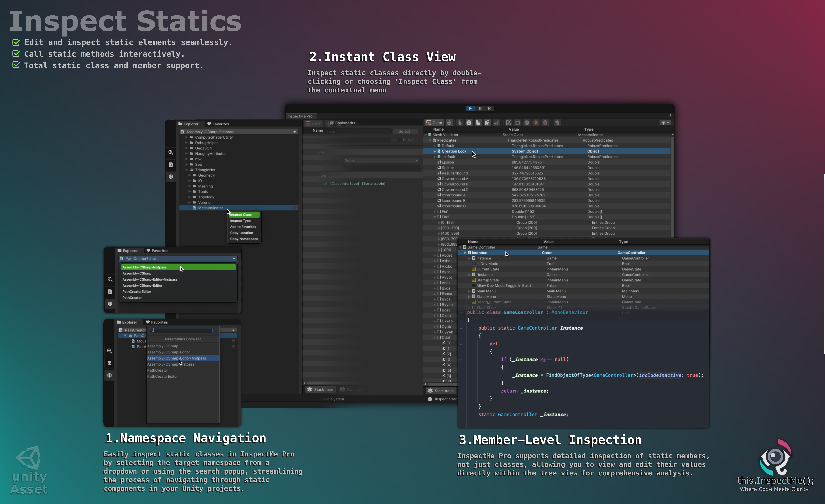Select Assembly-CSharp-Editor-firstpass in bold dropdown list
Viewport: 825px width, 504px height.
coord(178,279)
